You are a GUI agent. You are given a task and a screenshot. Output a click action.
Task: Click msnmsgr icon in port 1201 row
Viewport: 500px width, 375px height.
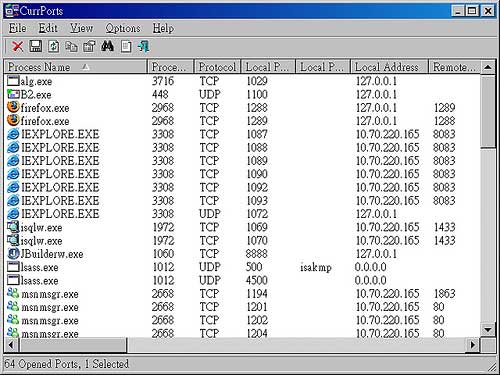click(x=13, y=307)
